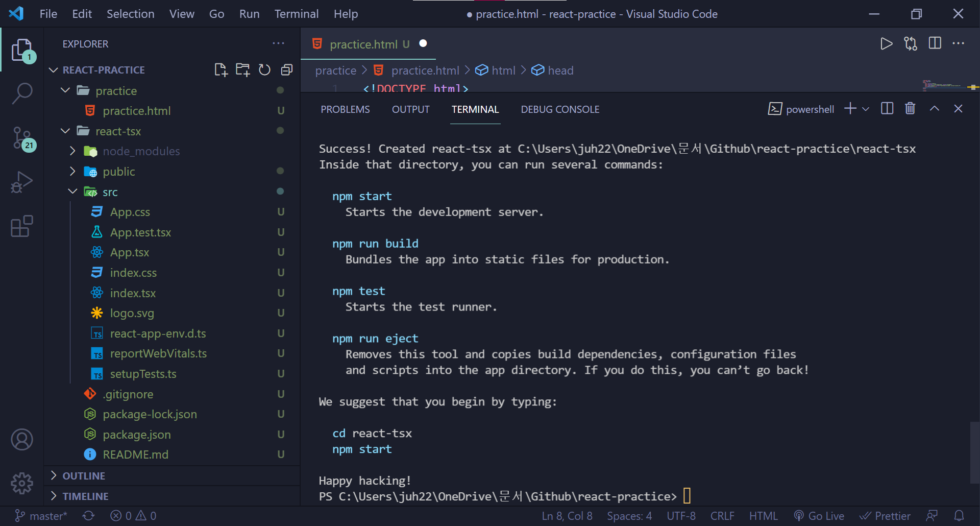Click the powershell terminal label
The width and height of the screenshot is (980, 526).
(801, 109)
